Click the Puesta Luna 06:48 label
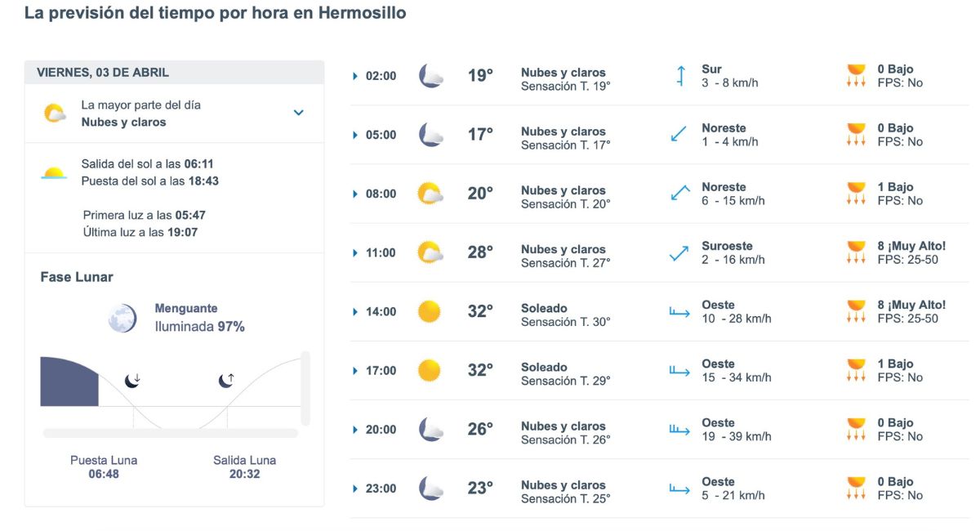Screen dimensions: 980x531 (103, 467)
